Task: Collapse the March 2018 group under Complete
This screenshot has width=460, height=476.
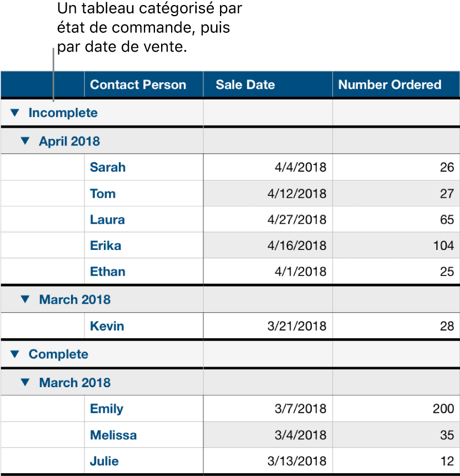Action: coord(24,382)
